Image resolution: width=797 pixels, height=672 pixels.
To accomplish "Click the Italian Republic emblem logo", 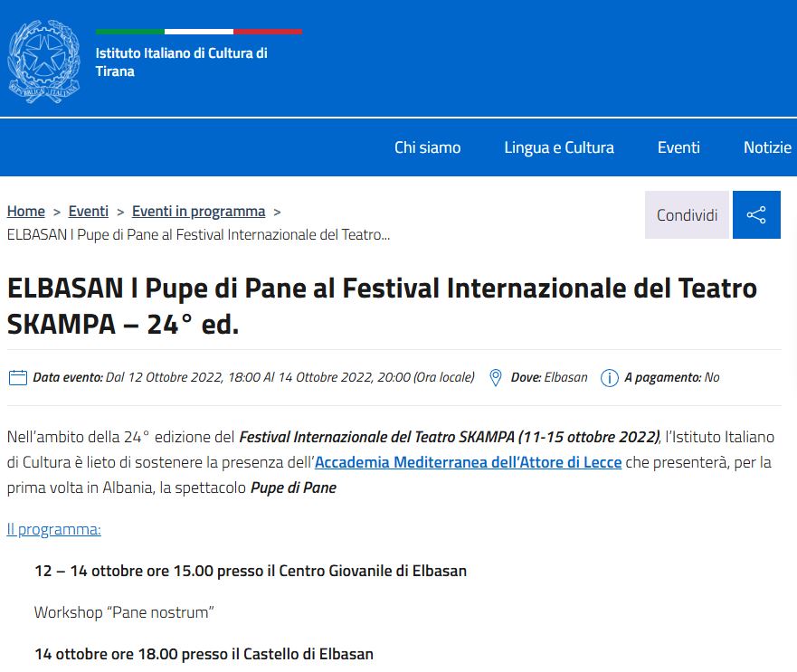I will (43, 62).
